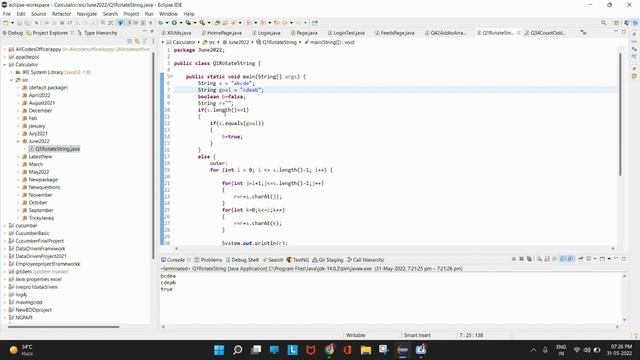
Task: Open Windows taskbar search
Action: point(238,350)
